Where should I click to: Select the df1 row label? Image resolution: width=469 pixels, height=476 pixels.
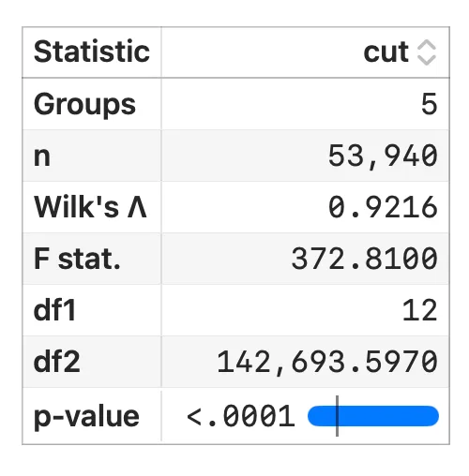click(x=54, y=310)
